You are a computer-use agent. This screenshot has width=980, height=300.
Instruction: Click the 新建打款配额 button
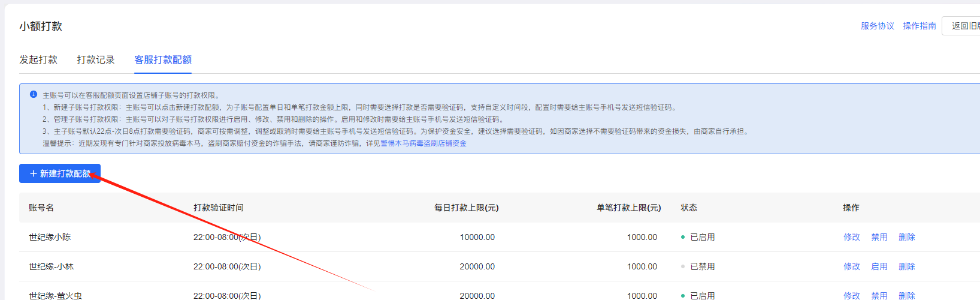[x=60, y=173]
